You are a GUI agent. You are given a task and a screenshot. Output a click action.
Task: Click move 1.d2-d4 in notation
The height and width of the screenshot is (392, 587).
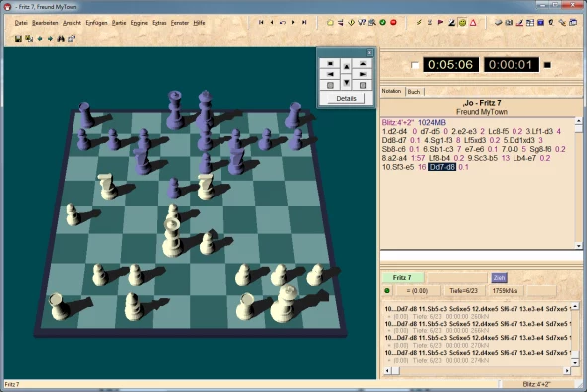tap(394, 131)
